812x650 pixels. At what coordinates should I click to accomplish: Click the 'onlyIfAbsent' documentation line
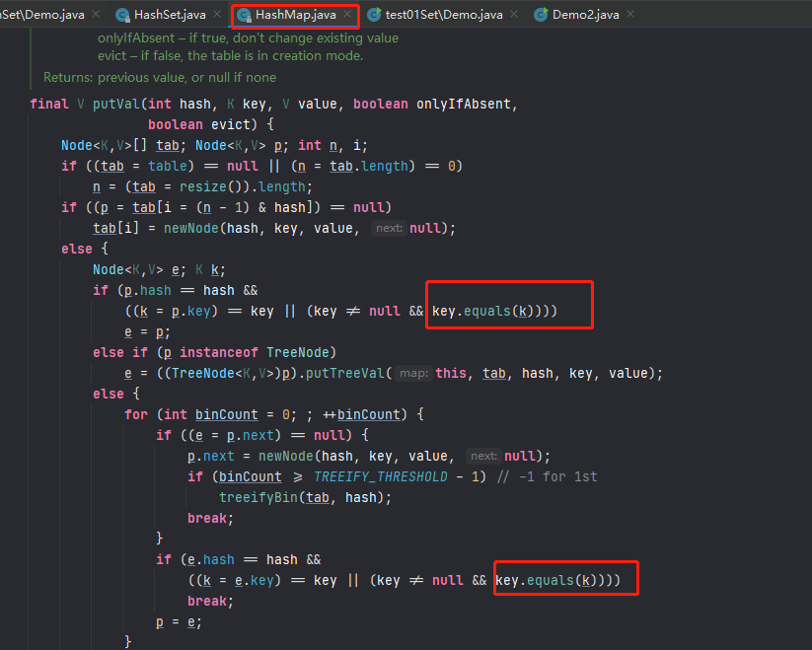tap(248, 37)
